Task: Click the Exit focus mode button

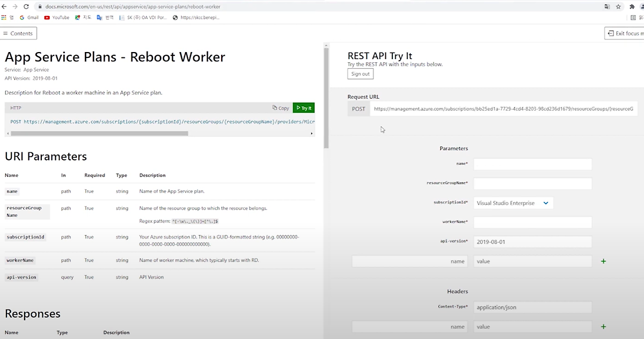Action: pyautogui.click(x=625, y=33)
